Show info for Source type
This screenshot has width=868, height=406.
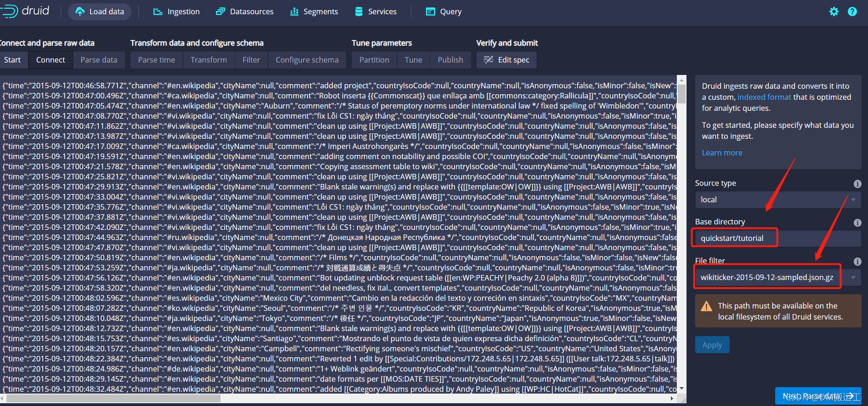857,183
